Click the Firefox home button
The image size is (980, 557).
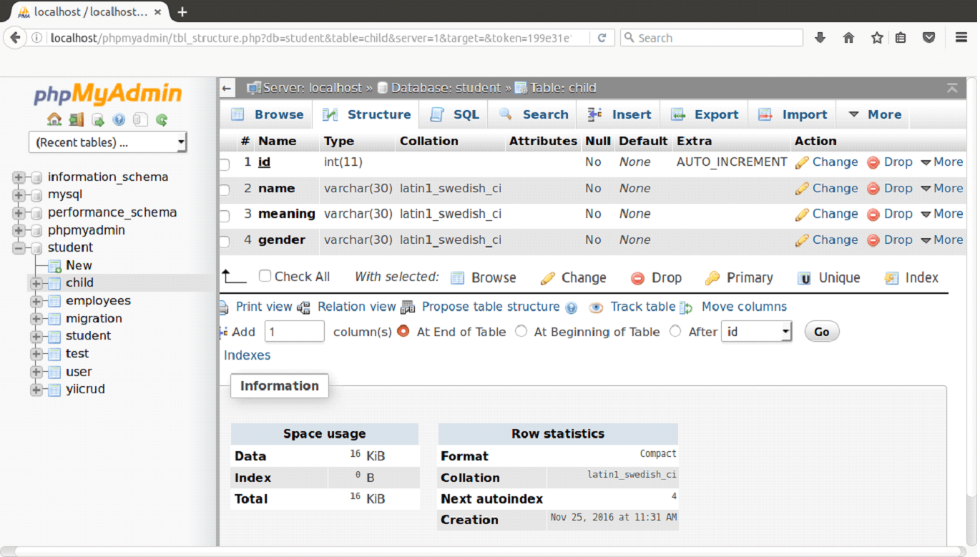point(848,38)
